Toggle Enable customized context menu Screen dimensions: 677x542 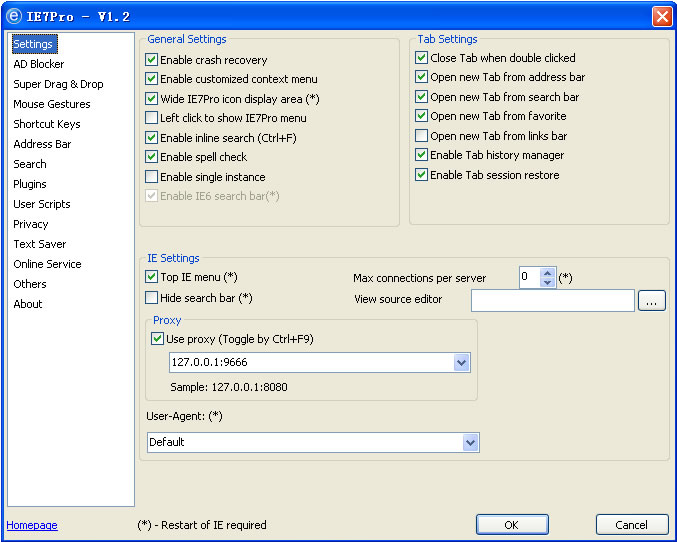[x=151, y=79]
